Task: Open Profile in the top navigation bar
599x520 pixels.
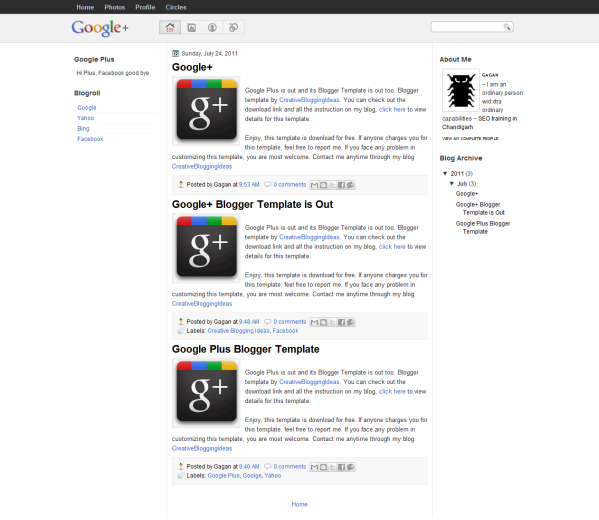Action: point(145,7)
